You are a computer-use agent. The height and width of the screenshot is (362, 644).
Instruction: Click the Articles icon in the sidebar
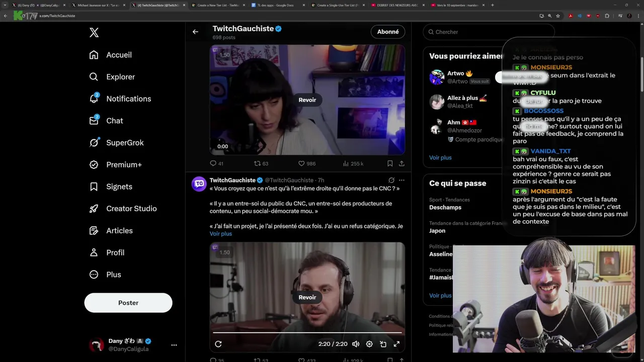click(94, 231)
